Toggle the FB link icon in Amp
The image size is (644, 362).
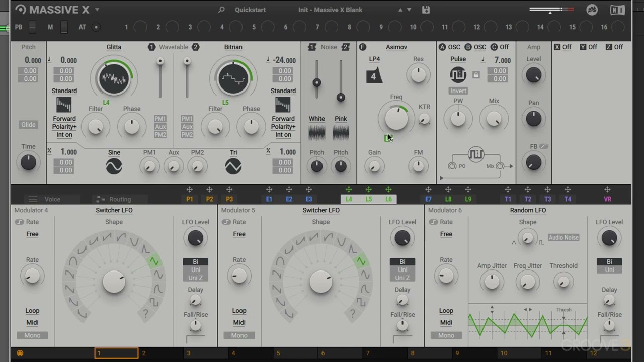[544, 146]
